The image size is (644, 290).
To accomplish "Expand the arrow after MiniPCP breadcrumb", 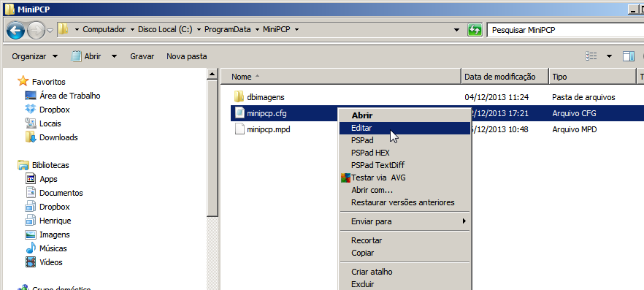I will tap(296, 29).
